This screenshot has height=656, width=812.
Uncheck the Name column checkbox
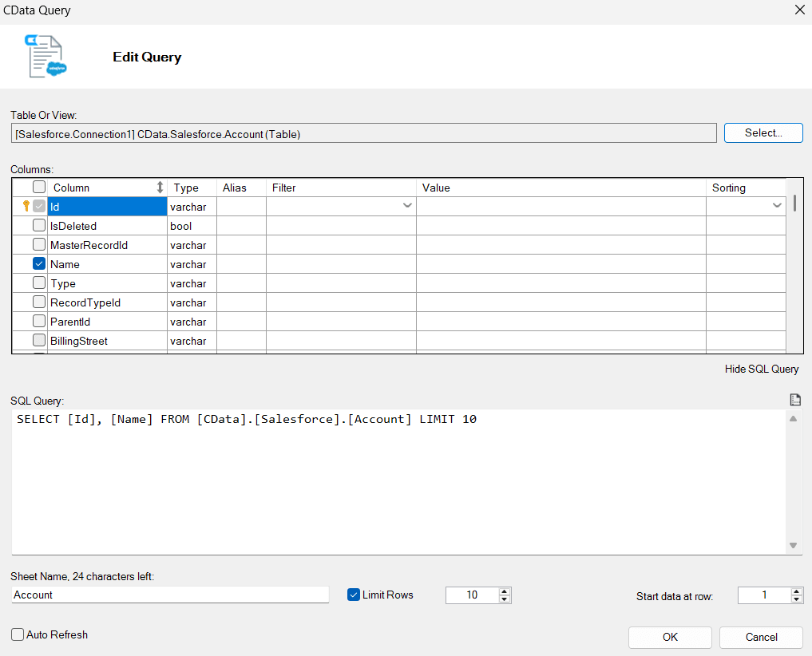coord(39,264)
